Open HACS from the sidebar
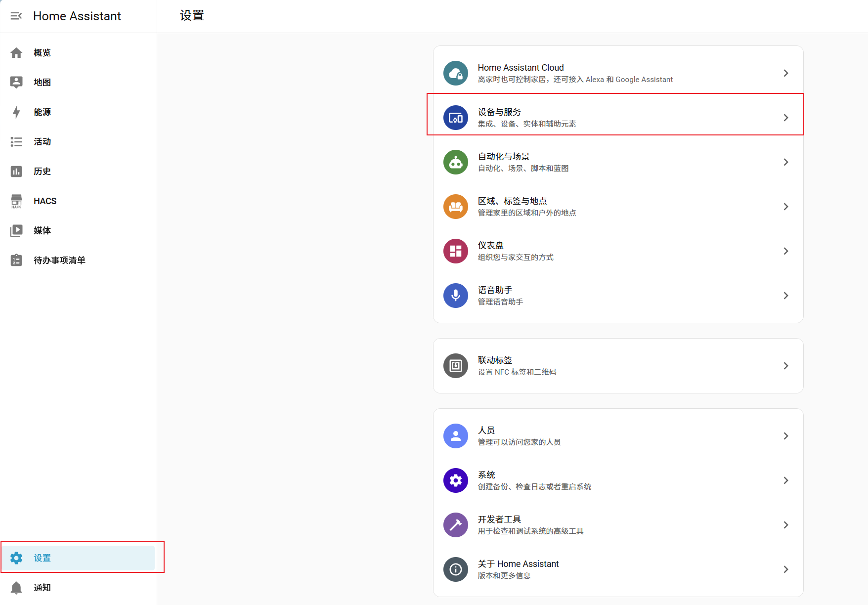Viewport: 868px width, 605px height. tap(44, 201)
